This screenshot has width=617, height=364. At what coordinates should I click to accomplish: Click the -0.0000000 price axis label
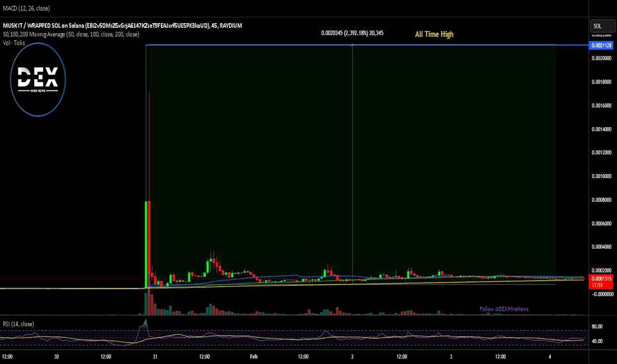602,294
